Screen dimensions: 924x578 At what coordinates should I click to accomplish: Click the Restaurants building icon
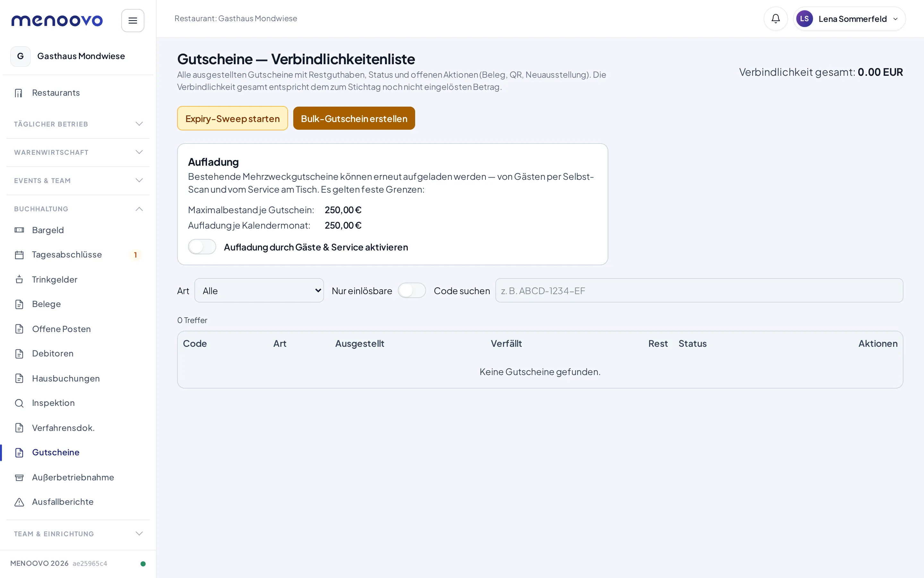point(19,93)
